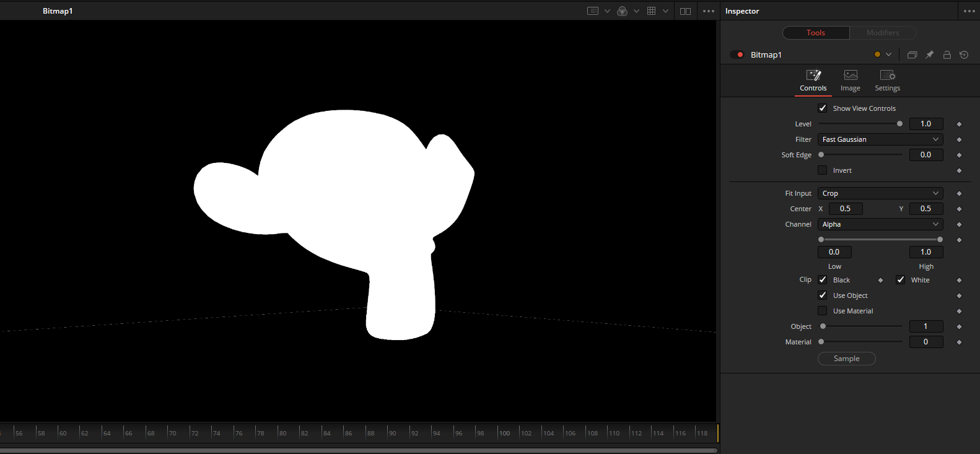This screenshot has height=454, width=980.
Task: Click frame 100 on the timeline ruler
Action: [x=504, y=434]
